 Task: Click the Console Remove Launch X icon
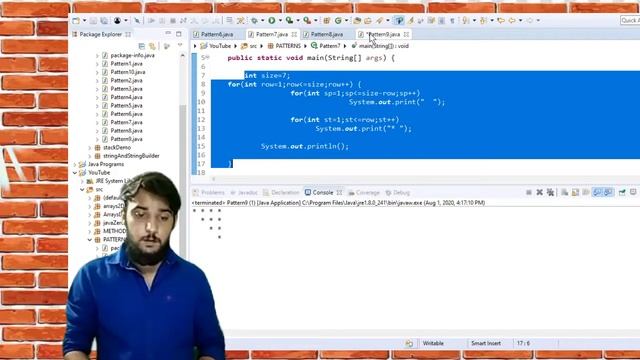coord(540,192)
